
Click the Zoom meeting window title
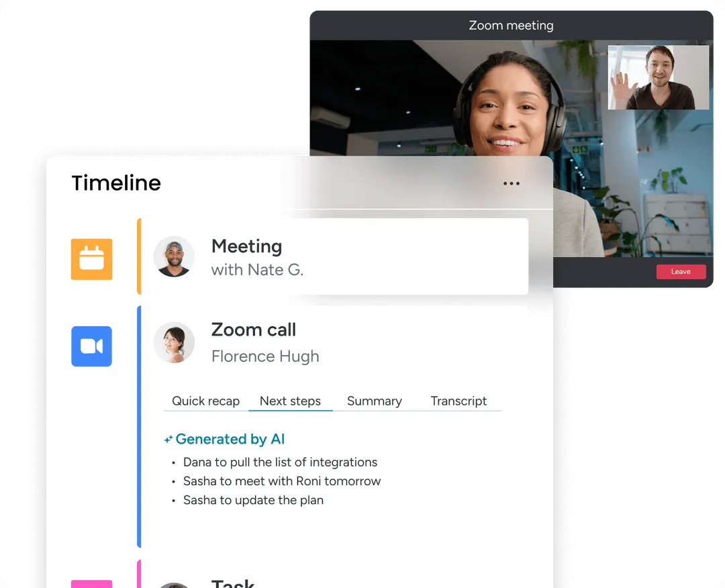(511, 26)
